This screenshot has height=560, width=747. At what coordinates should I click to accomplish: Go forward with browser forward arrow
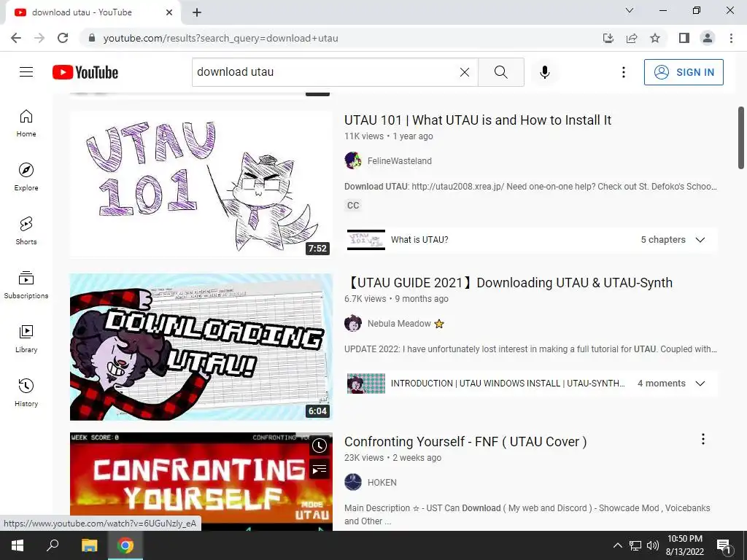39,38
